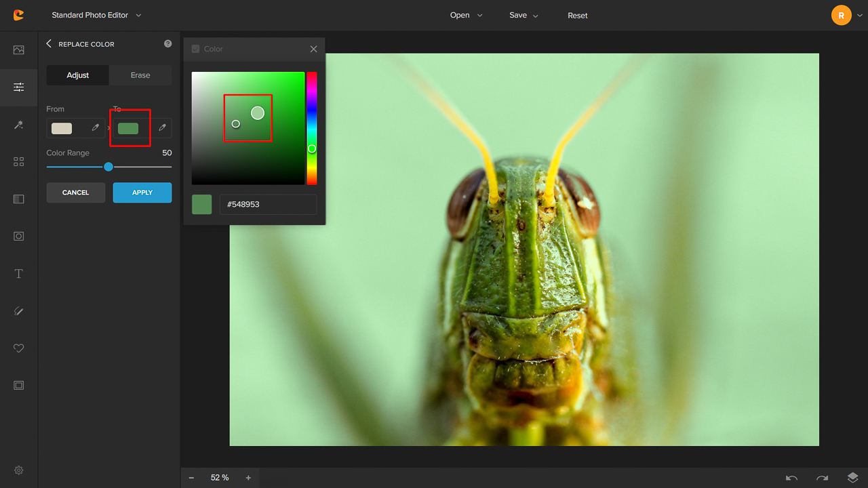Open the Save dropdown menu
This screenshot has width=868, height=488.
click(x=524, y=15)
